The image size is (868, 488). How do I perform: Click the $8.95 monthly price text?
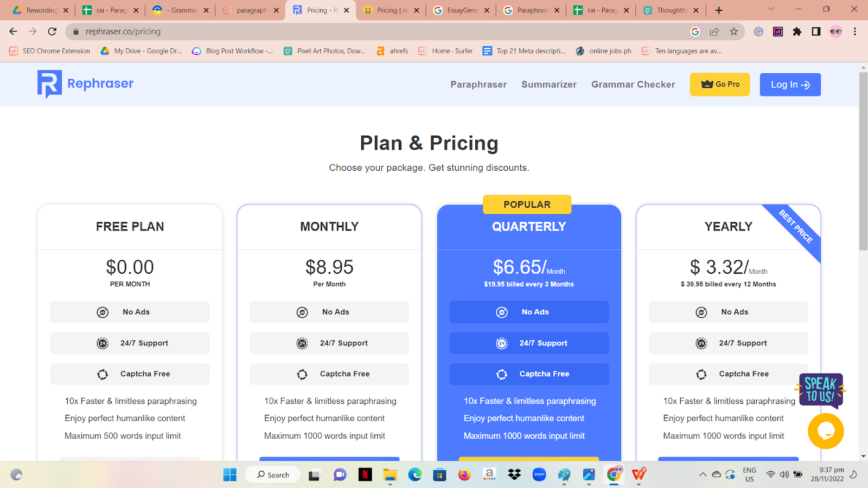pyautogui.click(x=329, y=267)
